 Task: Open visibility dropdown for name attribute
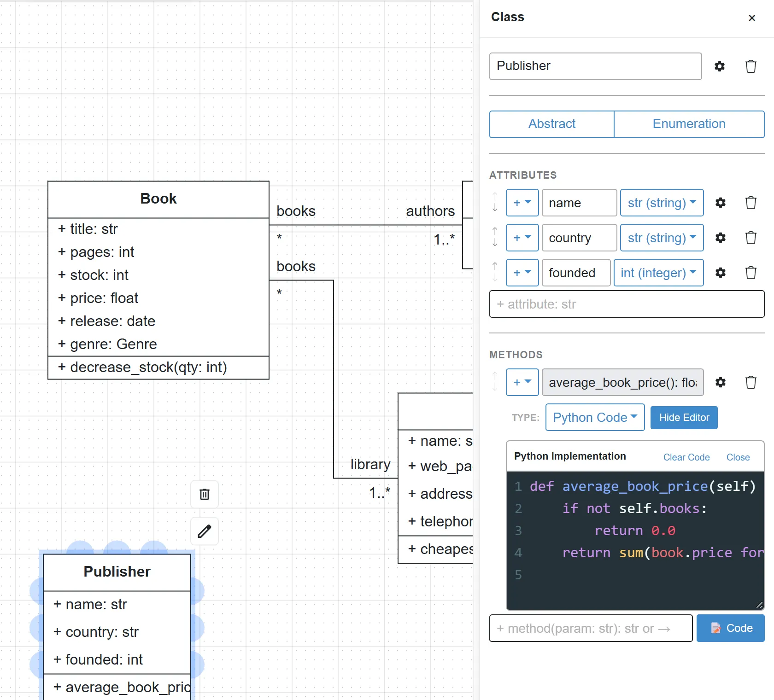tap(522, 203)
